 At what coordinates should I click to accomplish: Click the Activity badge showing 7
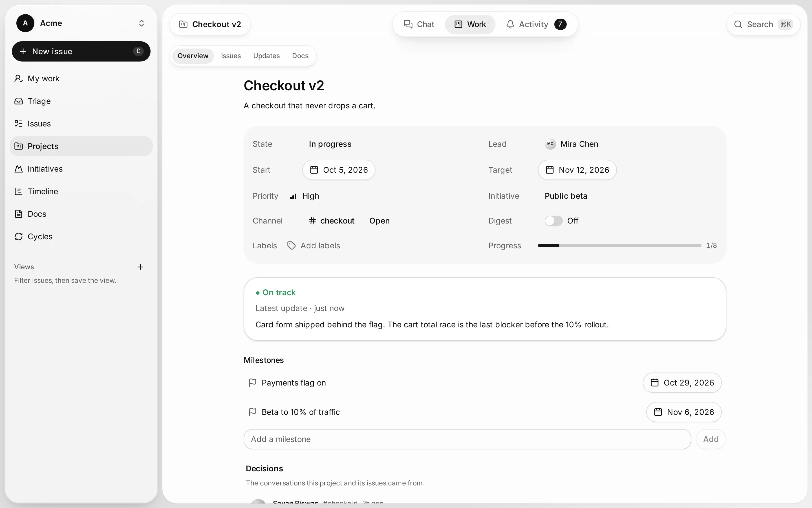pyautogui.click(x=560, y=24)
